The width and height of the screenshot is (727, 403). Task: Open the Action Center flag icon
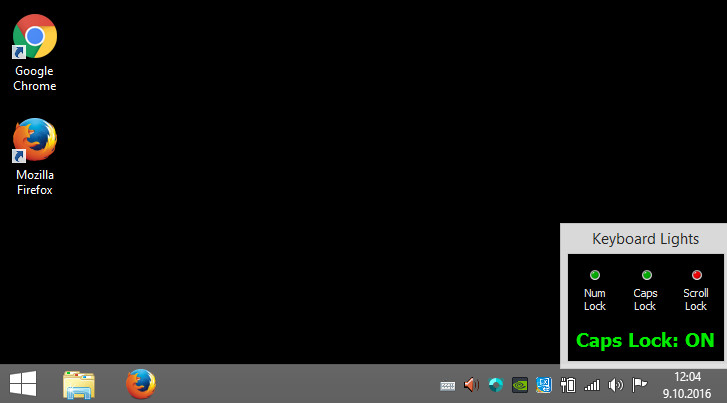click(640, 384)
